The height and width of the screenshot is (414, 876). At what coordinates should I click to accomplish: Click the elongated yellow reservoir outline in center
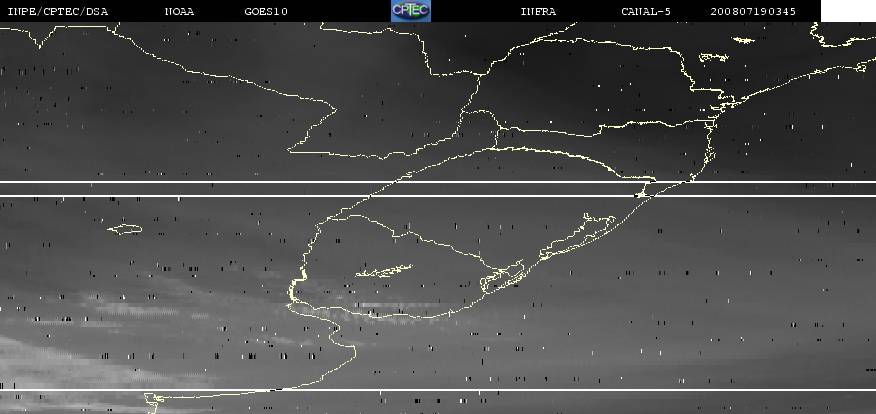385,270
